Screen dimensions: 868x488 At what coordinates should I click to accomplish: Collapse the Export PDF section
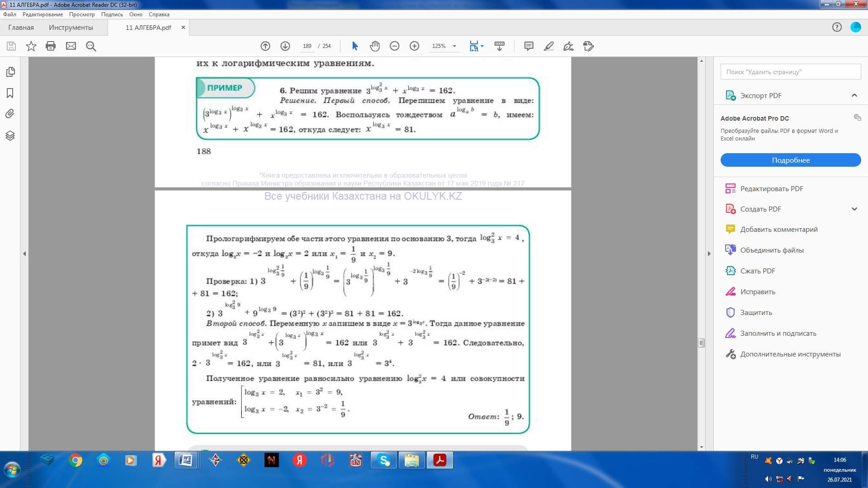point(854,95)
